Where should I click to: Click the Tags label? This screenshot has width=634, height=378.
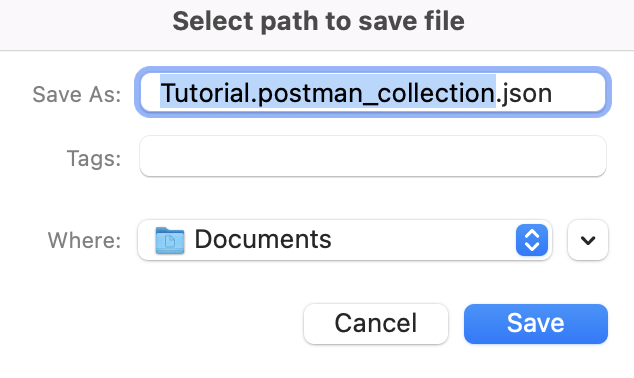coord(94,158)
